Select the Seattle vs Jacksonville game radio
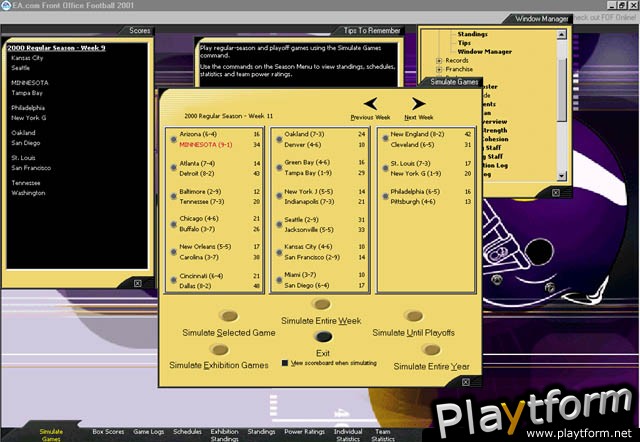Viewport: 640px width, 442px height. point(279,224)
